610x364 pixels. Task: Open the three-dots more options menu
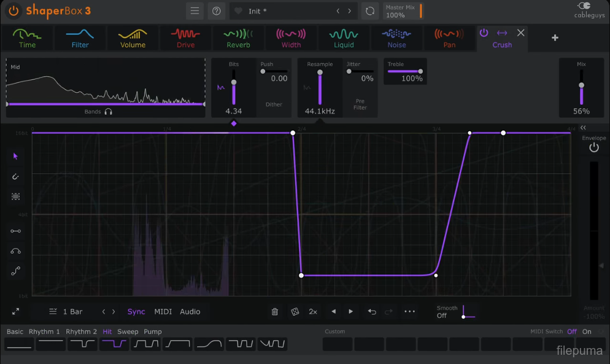pyautogui.click(x=410, y=312)
